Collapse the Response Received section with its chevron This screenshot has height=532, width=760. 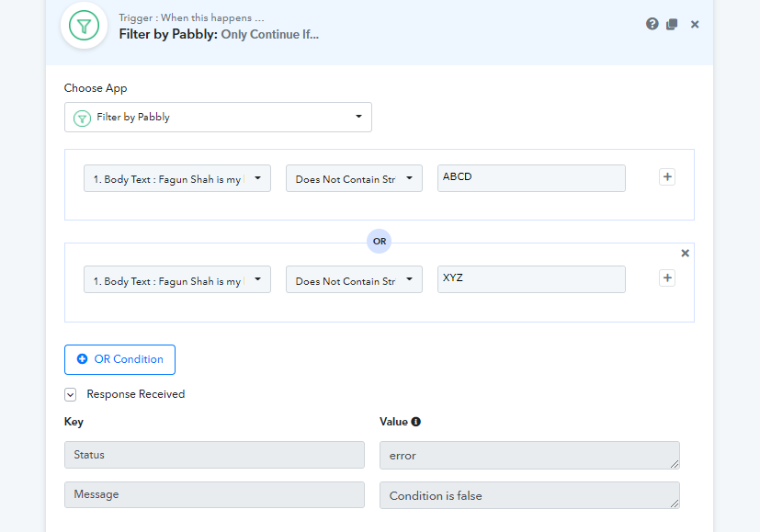pyautogui.click(x=70, y=394)
